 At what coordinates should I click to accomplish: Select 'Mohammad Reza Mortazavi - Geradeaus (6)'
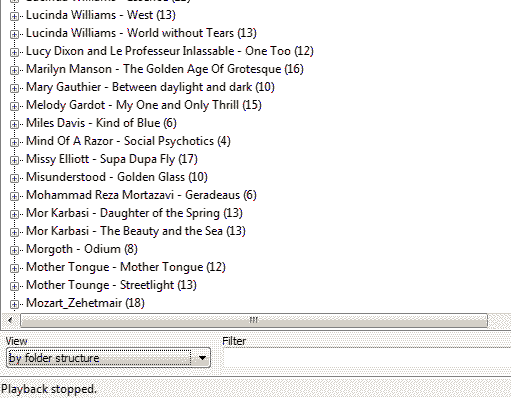[141, 195]
